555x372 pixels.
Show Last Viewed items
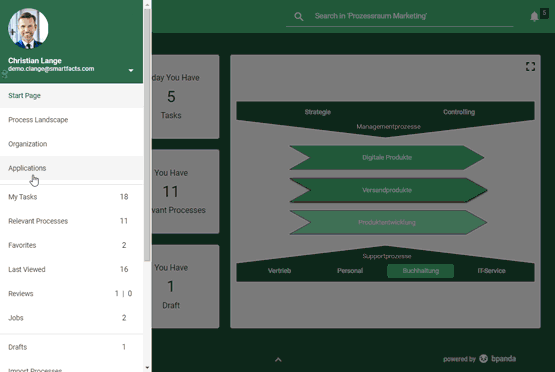coord(71,269)
